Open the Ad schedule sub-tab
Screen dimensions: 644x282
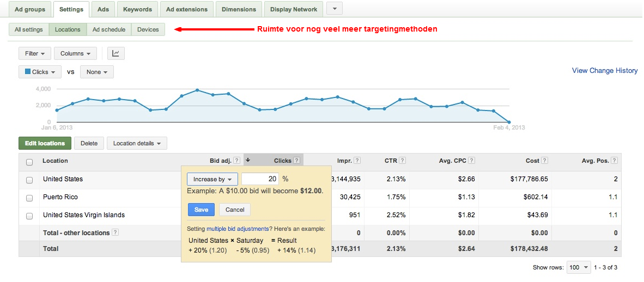click(109, 29)
